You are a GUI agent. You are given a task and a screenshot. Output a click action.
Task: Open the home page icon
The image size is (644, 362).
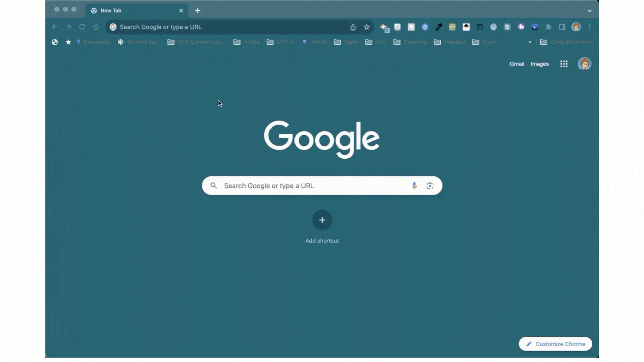click(96, 27)
